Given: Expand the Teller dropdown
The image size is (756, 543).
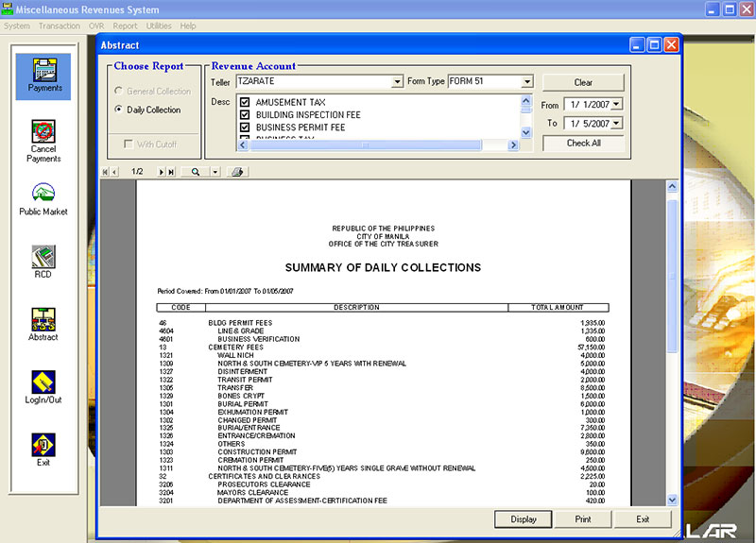Looking at the screenshot, I should tap(397, 81).
